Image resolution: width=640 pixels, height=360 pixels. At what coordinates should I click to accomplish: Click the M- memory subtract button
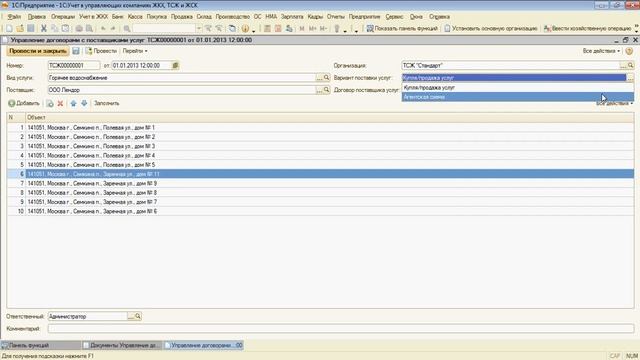click(323, 29)
